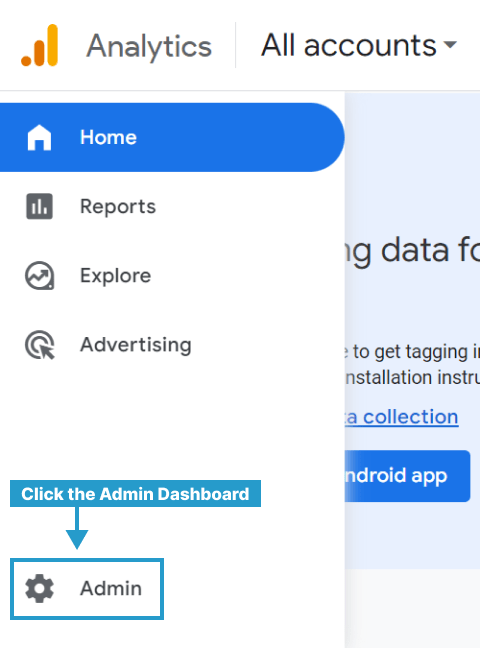Open the All accounts dropdown
Screen dimensions: 480x648
[359, 45]
